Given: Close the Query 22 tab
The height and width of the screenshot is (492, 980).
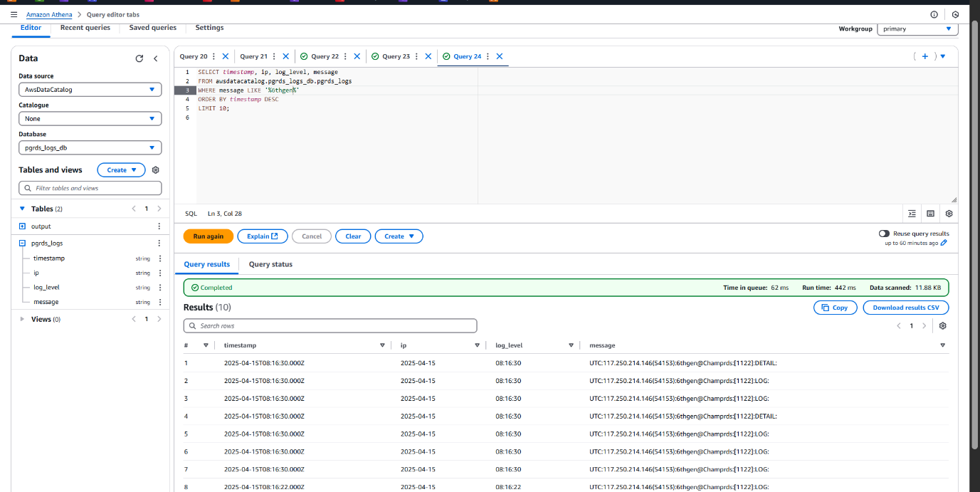Looking at the screenshot, I should point(357,56).
